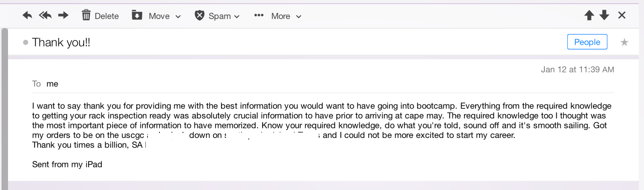Expand the More dropdown chevron
The image size is (644, 190).
(299, 16)
